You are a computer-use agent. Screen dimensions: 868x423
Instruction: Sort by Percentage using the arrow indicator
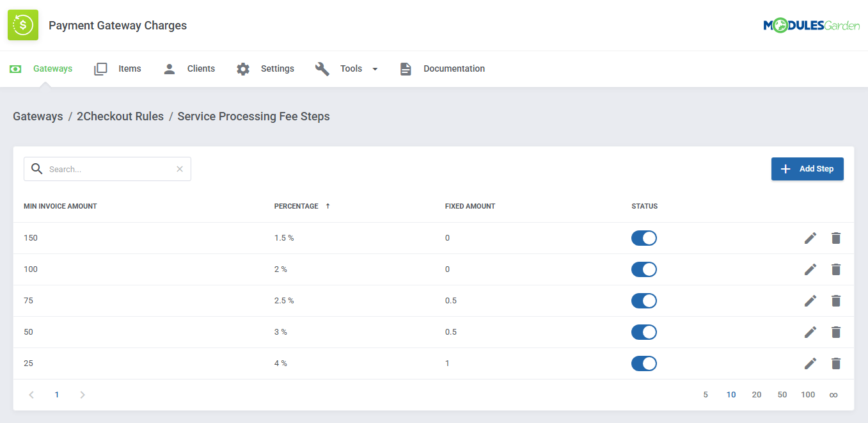(327, 205)
